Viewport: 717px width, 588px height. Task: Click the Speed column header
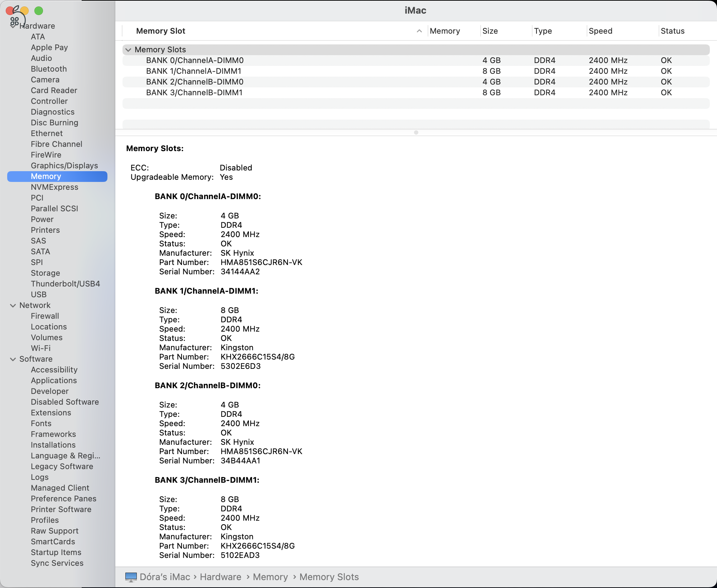click(600, 31)
